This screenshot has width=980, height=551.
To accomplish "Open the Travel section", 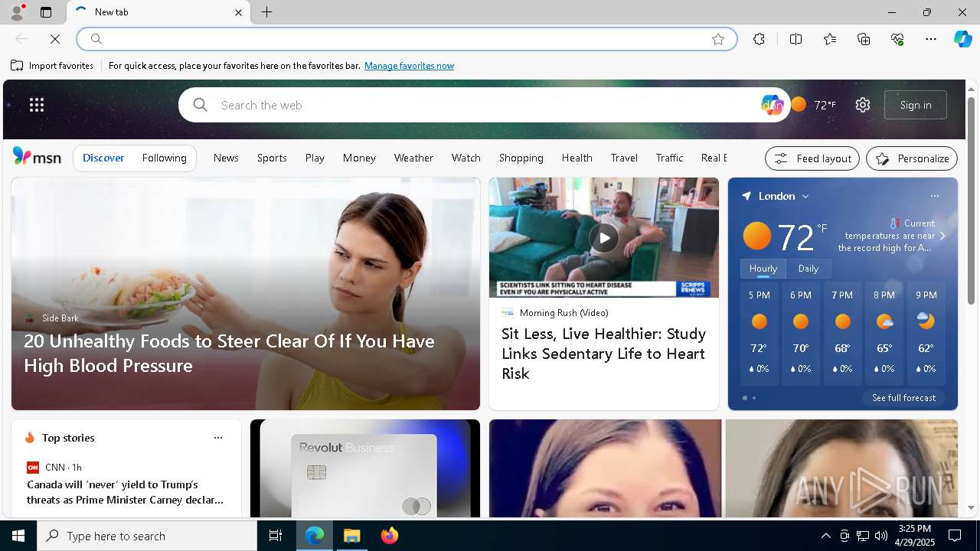I will 624,158.
